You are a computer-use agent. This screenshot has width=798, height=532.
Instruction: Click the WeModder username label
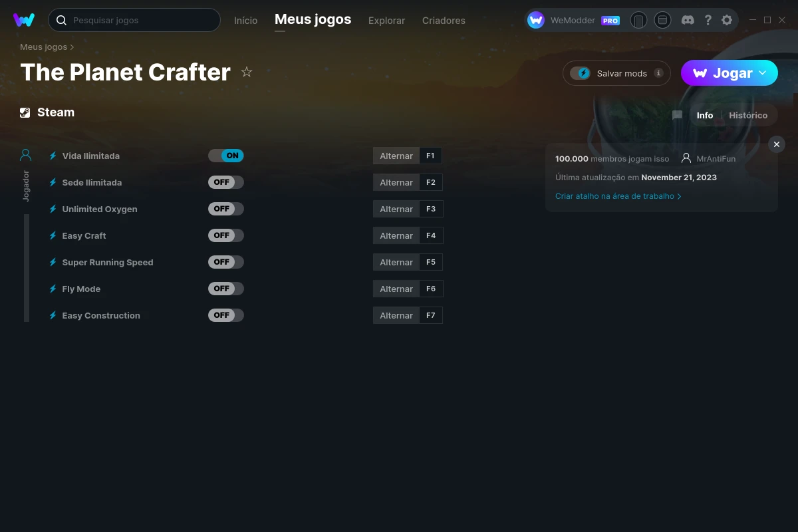(x=573, y=21)
